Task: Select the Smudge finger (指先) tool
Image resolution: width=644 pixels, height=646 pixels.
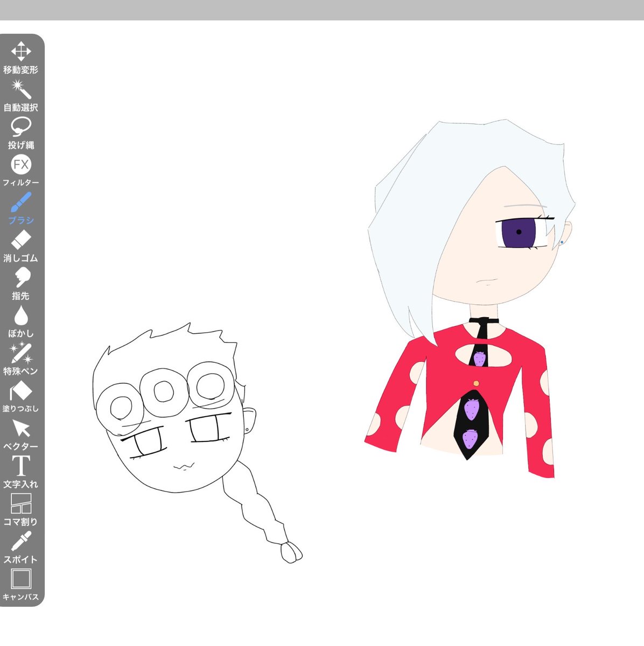Action: (x=21, y=284)
